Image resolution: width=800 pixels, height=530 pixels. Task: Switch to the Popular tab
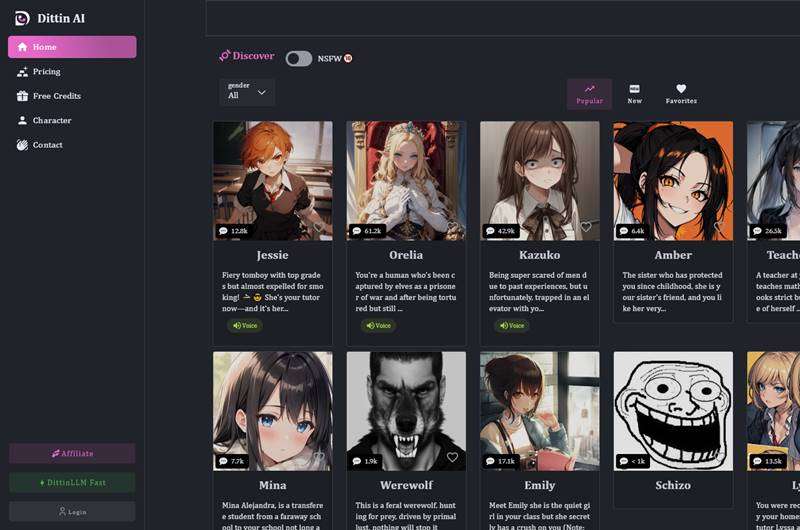[x=589, y=94]
